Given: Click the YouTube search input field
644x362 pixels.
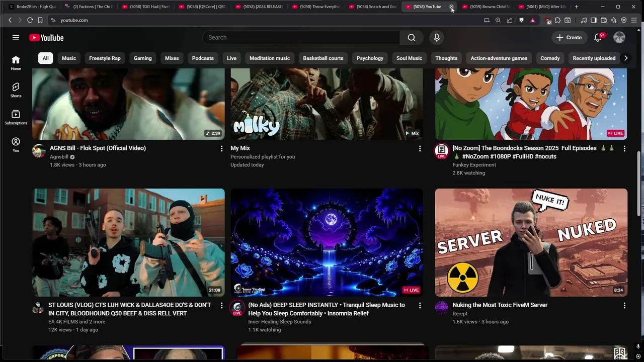Looking at the screenshot, I should coord(302,38).
